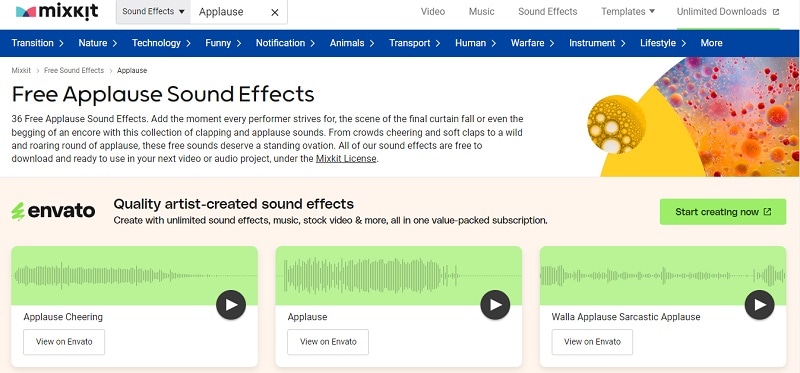Open the Mixkit License link

346,159
